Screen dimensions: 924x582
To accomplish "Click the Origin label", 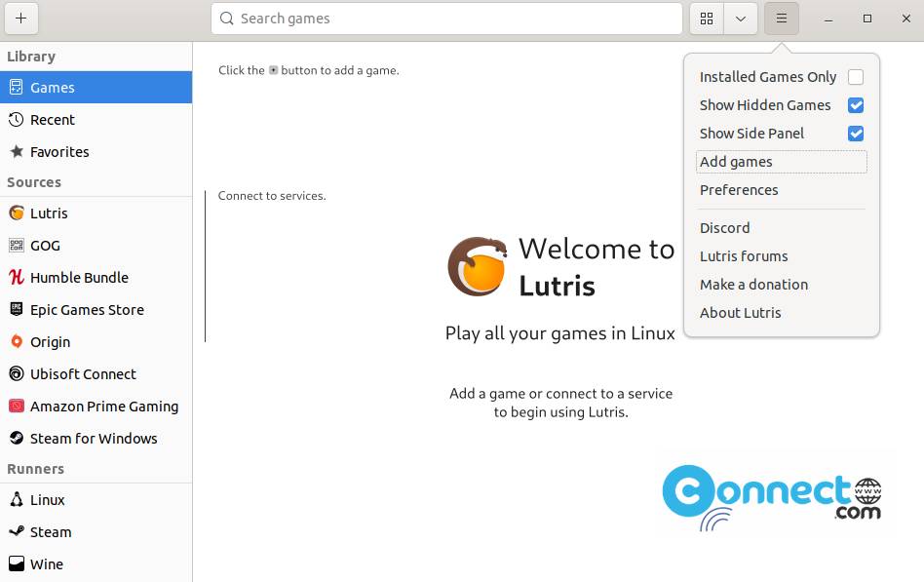I will tap(50, 342).
